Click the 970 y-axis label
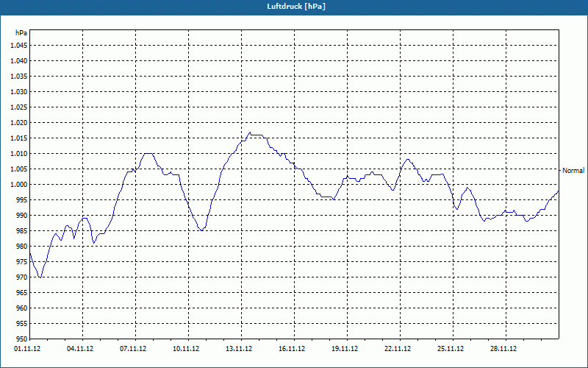This screenshot has width=588, height=368. pos(22,277)
